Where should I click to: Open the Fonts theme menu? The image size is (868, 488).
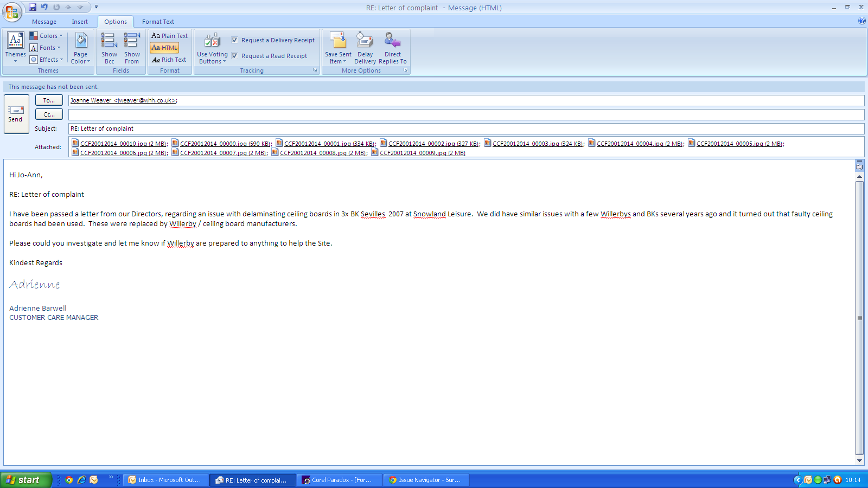[x=45, y=48]
